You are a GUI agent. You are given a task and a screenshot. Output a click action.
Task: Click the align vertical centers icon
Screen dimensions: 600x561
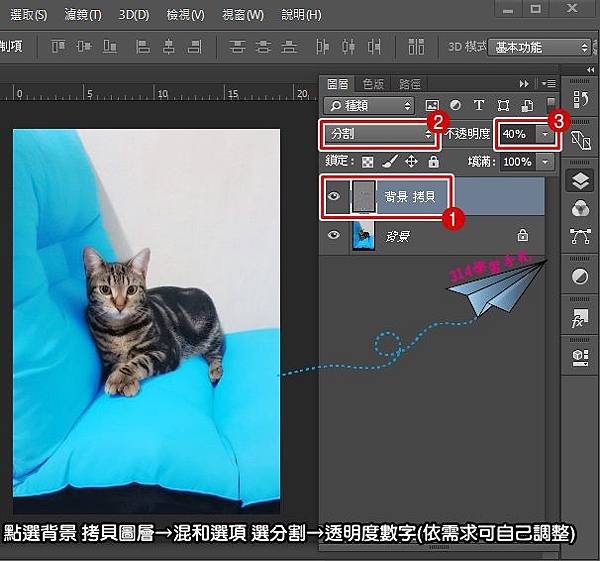84,47
